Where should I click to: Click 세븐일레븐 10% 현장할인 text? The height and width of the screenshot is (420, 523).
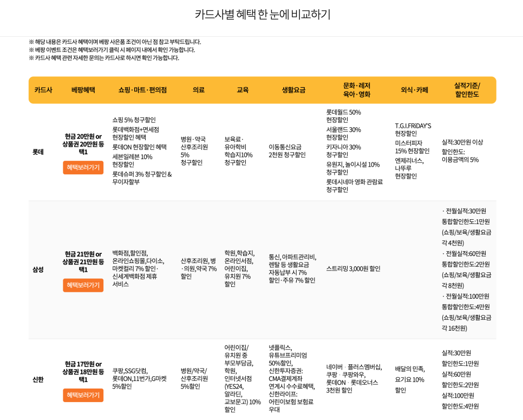[x=133, y=161]
